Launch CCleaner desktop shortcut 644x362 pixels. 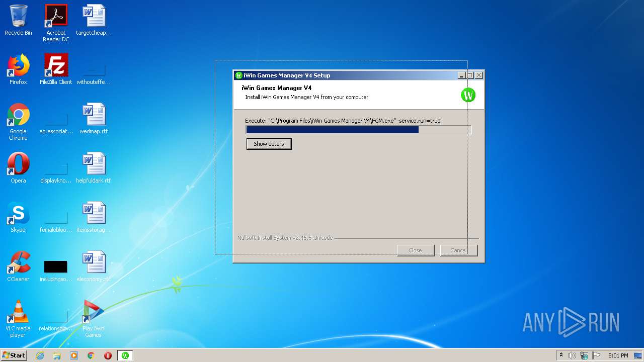(x=18, y=267)
